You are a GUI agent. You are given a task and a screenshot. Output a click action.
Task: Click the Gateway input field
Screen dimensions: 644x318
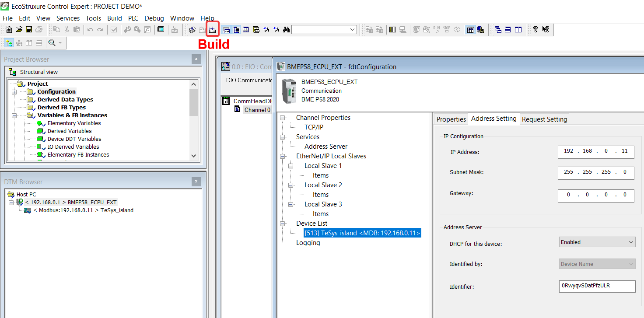(x=596, y=195)
